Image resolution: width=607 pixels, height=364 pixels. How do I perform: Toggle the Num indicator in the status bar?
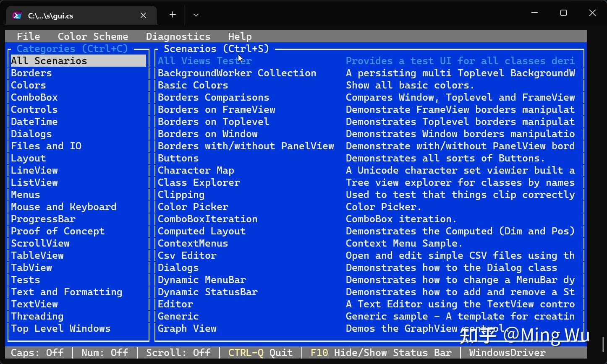[x=105, y=353]
